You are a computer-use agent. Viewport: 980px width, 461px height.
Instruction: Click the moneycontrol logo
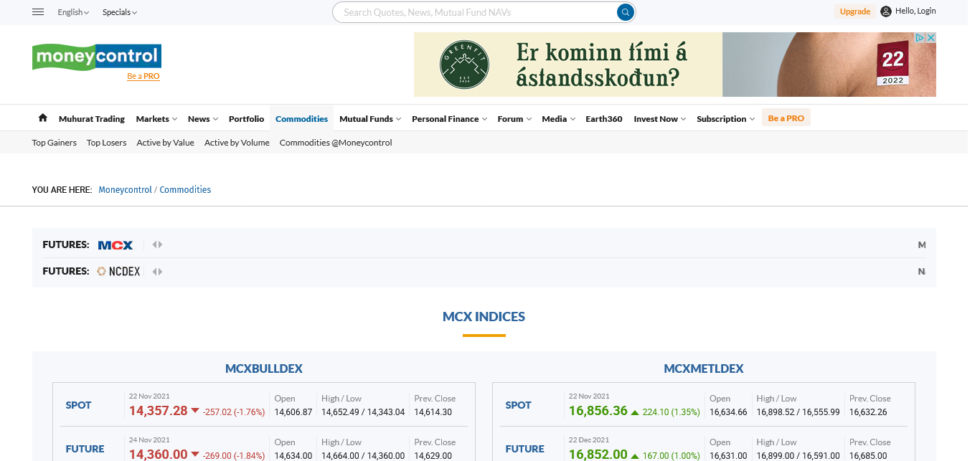[97, 57]
